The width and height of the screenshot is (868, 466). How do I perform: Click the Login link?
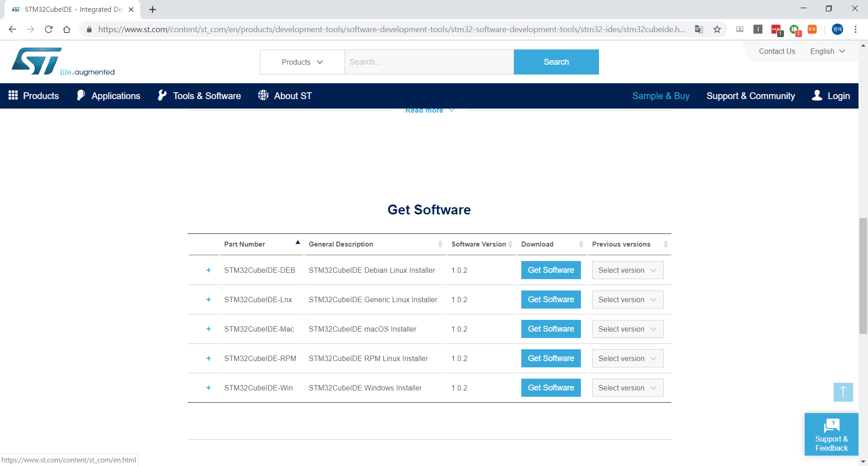tap(831, 96)
